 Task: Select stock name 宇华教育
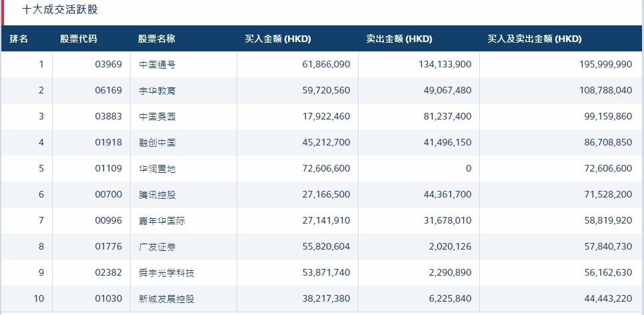click(157, 91)
